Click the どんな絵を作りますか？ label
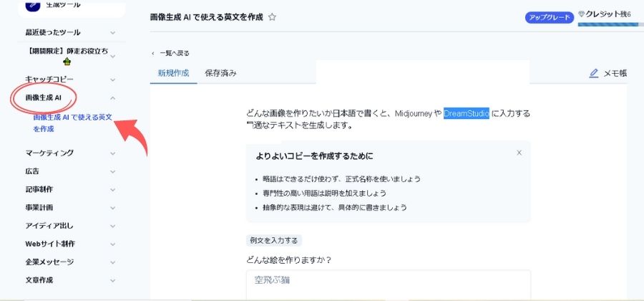 (289, 260)
